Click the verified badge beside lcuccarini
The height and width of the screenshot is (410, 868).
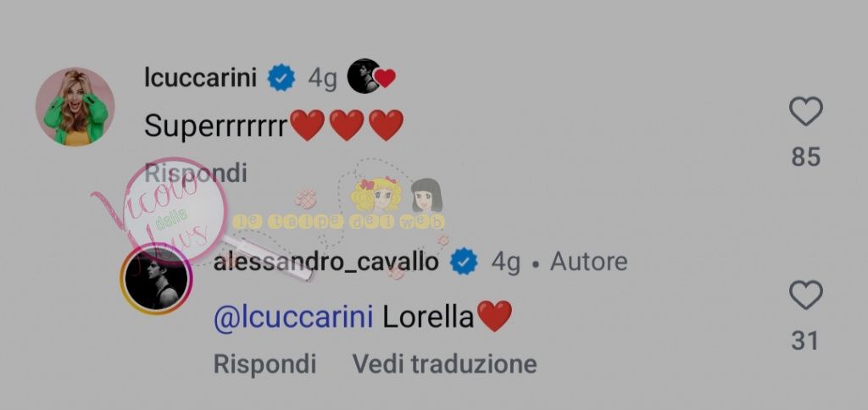tap(281, 78)
